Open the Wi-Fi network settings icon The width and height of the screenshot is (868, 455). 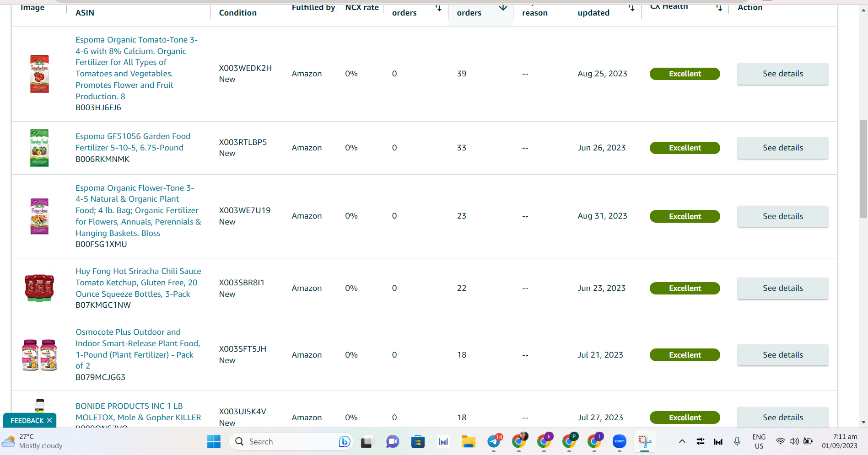pyautogui.click(x=781, y=441)
